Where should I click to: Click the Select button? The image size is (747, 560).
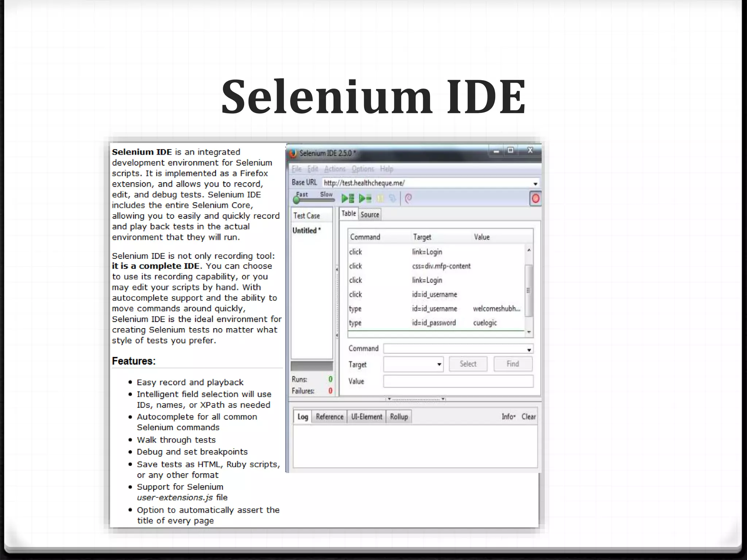click(468, 364)
